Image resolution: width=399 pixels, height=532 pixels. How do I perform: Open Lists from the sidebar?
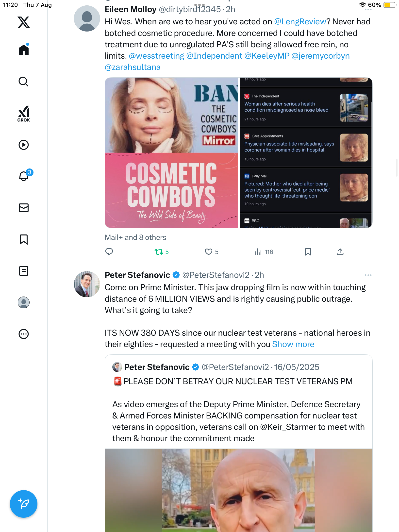point(24,271)
